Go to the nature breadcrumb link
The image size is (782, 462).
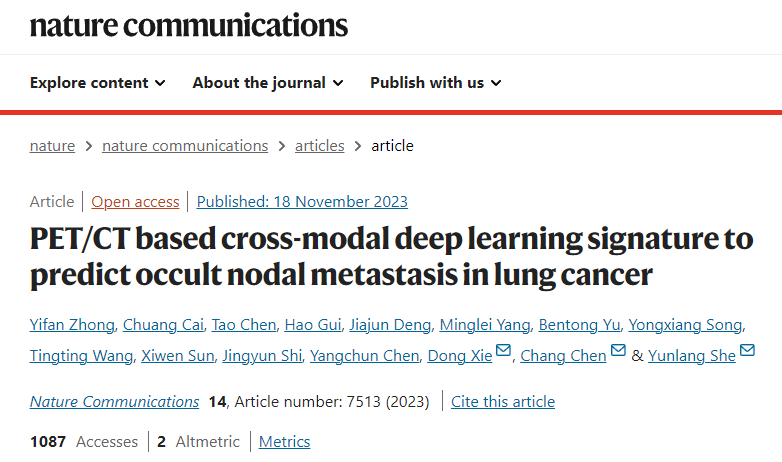coord(52,146)
